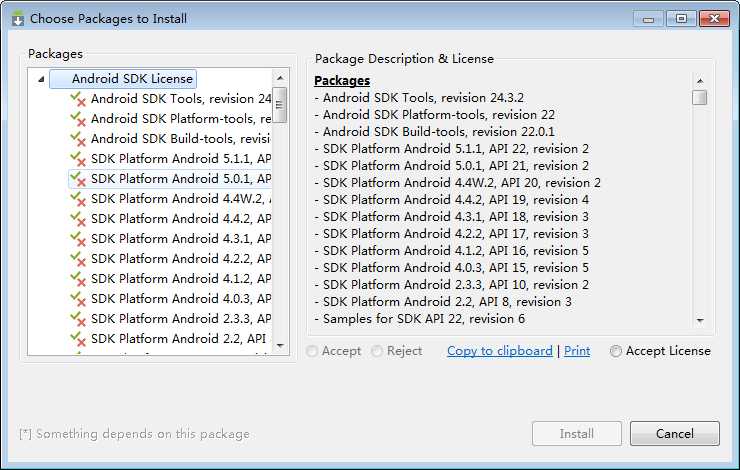
Task: Select Android SDK Platform-tools in the package tree
Action: 181,119
